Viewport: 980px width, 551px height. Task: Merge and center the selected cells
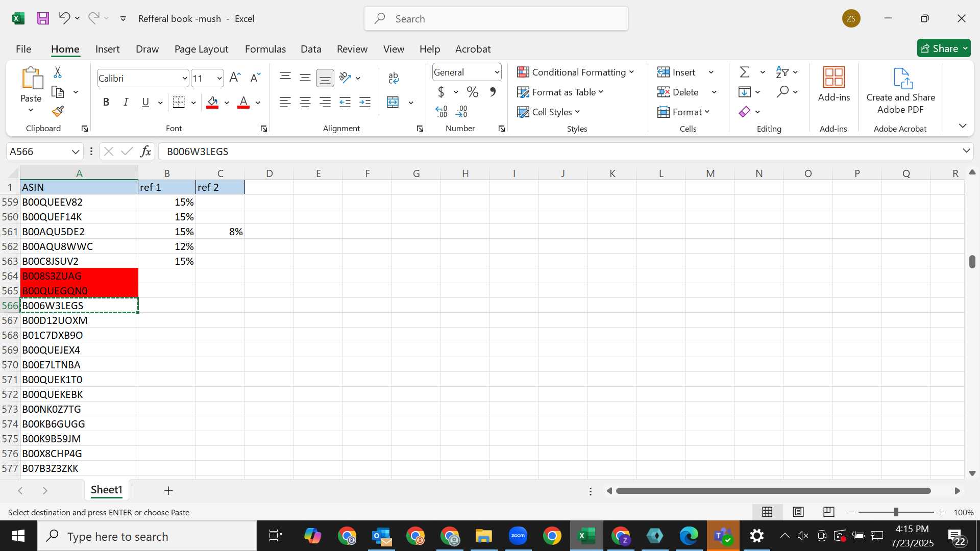tap(393, 103)
